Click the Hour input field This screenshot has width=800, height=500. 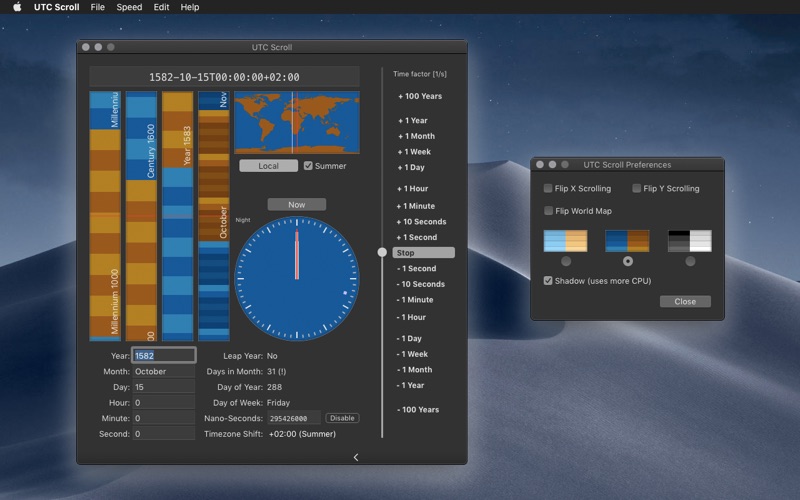[x=164, y=403]
